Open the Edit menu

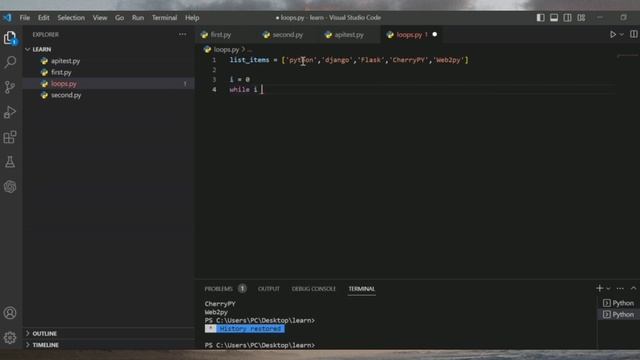point(44,18)
